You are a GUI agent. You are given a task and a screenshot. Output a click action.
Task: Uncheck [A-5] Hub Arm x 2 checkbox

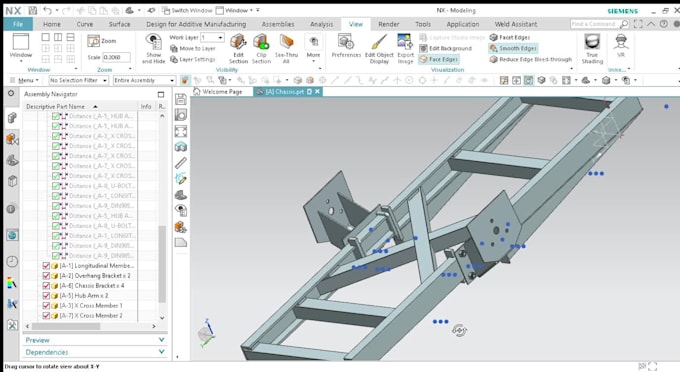click(46, 296)
